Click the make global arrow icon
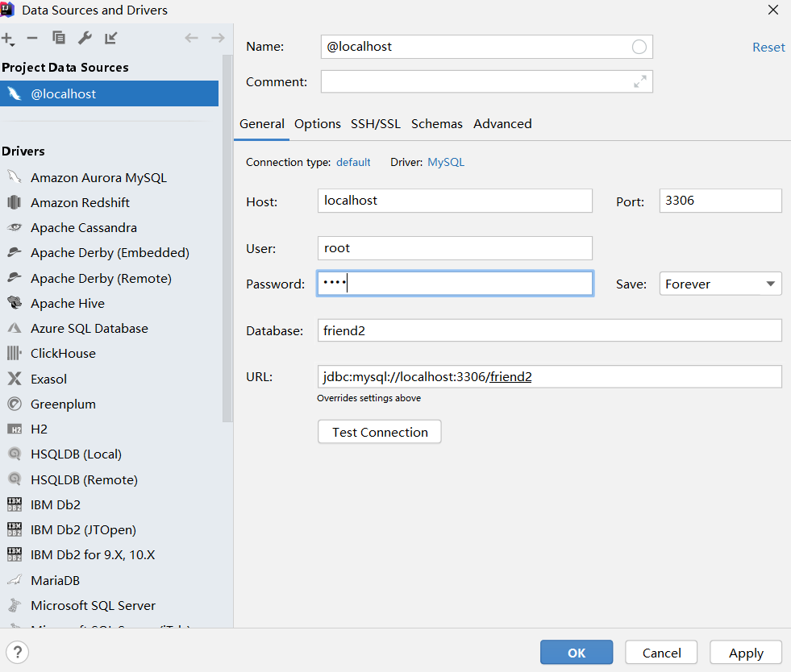Viewport: 791px width, 672px height. click(111, 38)
